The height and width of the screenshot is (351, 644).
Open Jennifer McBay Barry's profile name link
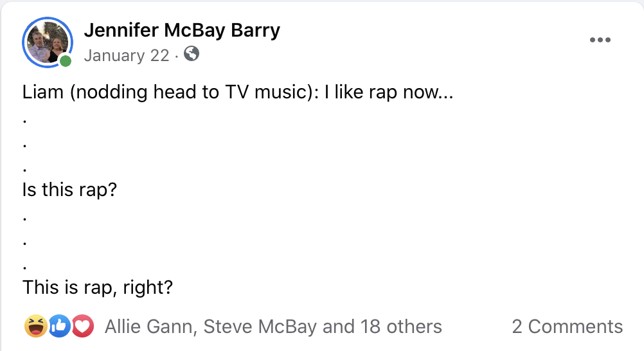click(182, 30)
